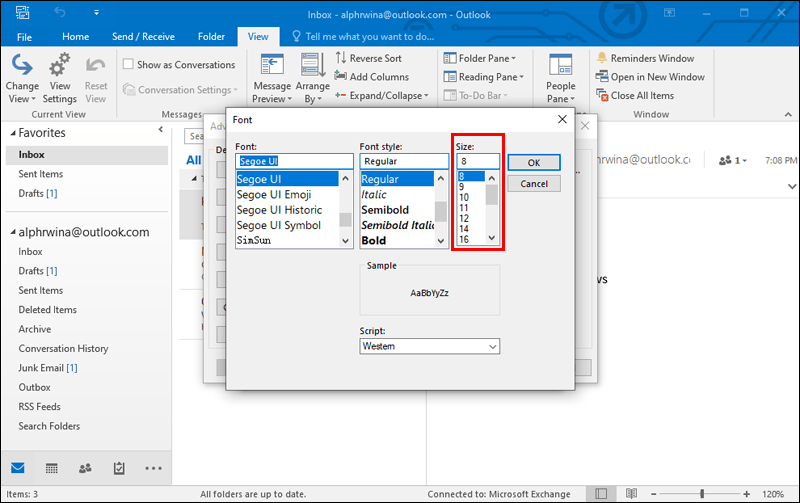Open View Settings
The width and height of the screenshot is (800, 503).
pos(60,78)
